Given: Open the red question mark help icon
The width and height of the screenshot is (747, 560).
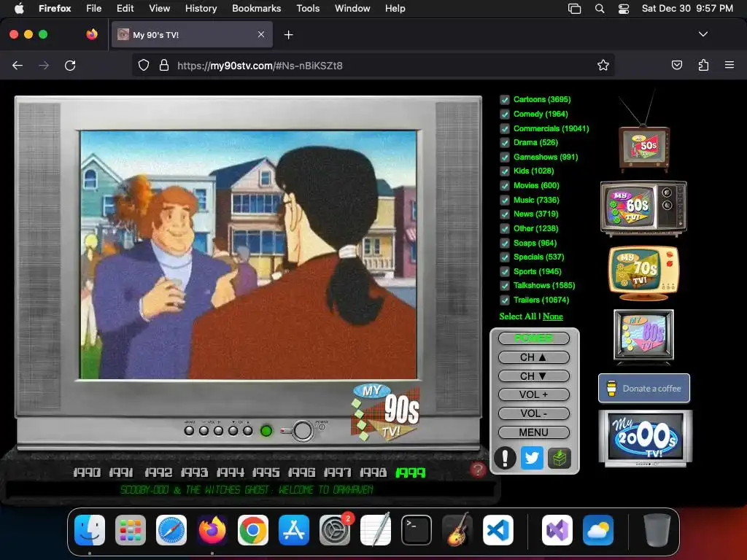Looking at the screenshot, I should 478,470.
